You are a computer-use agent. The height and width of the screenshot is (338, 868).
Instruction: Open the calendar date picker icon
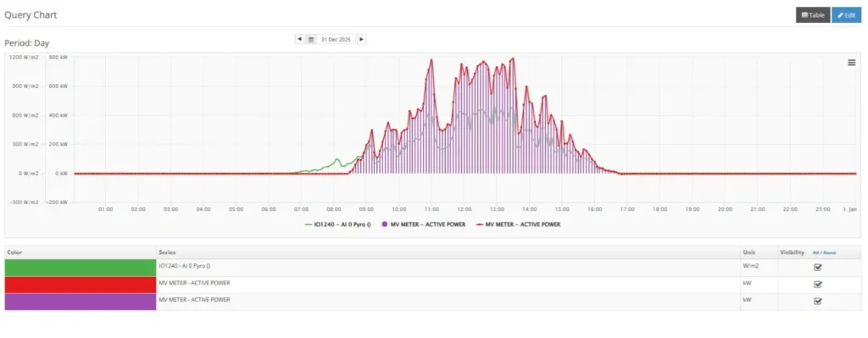click(311, 39)
